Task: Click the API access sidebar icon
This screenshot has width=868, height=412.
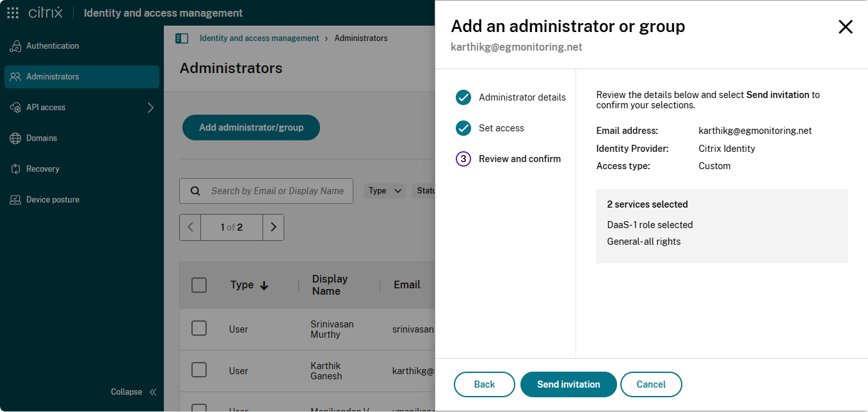Action: tap(15, 108)
